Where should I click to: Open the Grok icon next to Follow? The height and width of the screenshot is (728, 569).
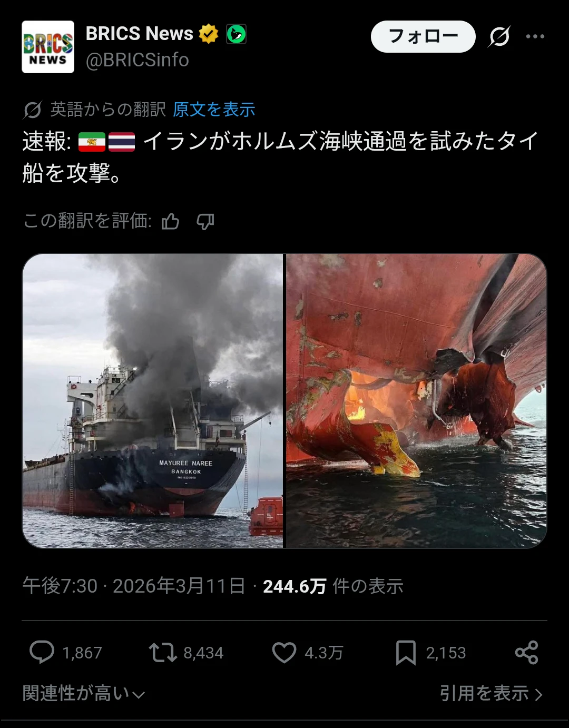click(x=499, y=36)
